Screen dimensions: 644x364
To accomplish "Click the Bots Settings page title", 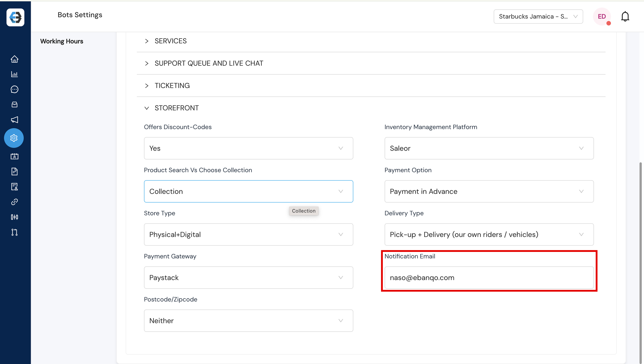I will click(80, 15).
